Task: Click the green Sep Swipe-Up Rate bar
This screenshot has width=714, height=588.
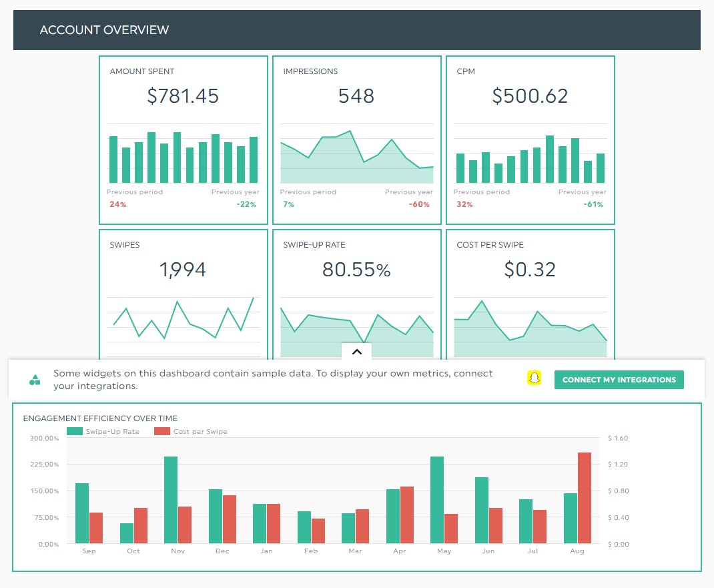Action: [x=82, y=513]
